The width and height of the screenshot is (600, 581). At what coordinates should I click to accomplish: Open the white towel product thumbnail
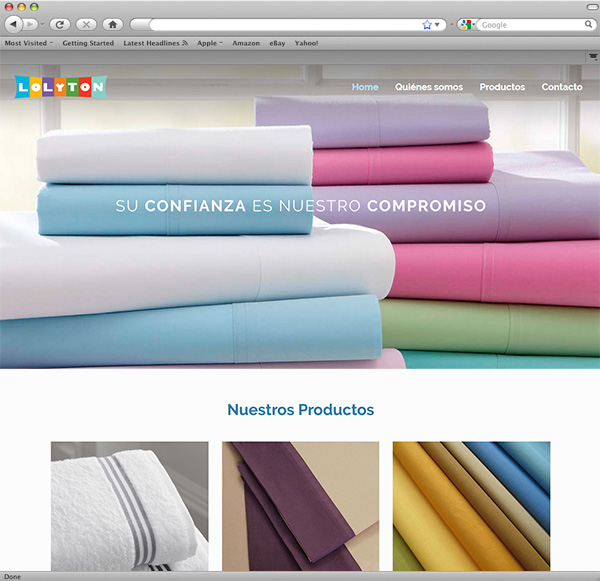coord(130,506)
